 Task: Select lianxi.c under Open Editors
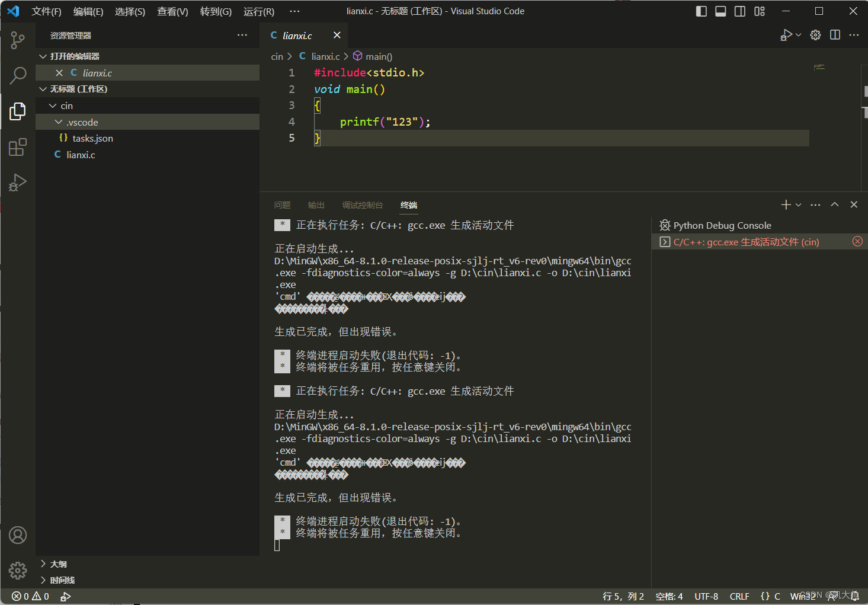tap(148, 73)
